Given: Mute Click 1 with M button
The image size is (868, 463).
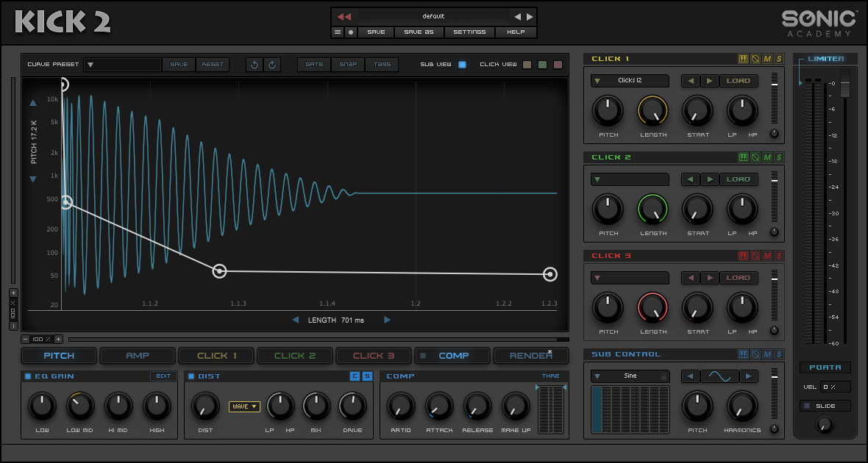Looking at the screenshot, I should pyautogui.click(x=767, y=59).
